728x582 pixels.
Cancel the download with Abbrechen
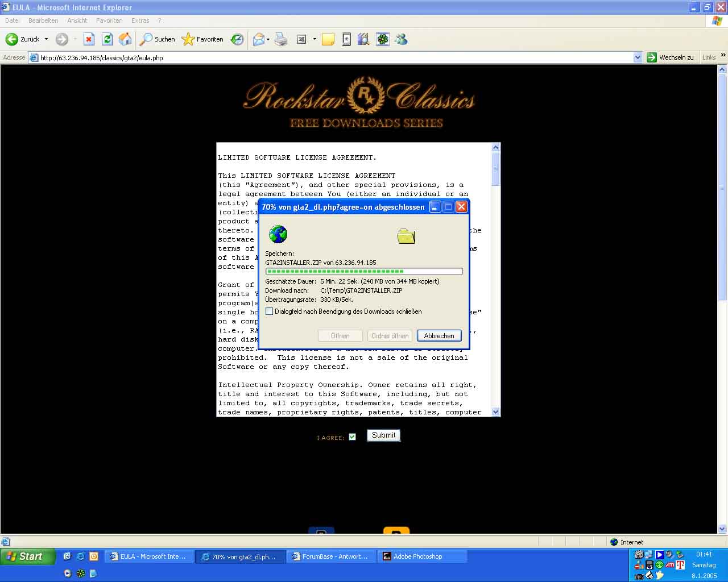(x=439, y=336)
